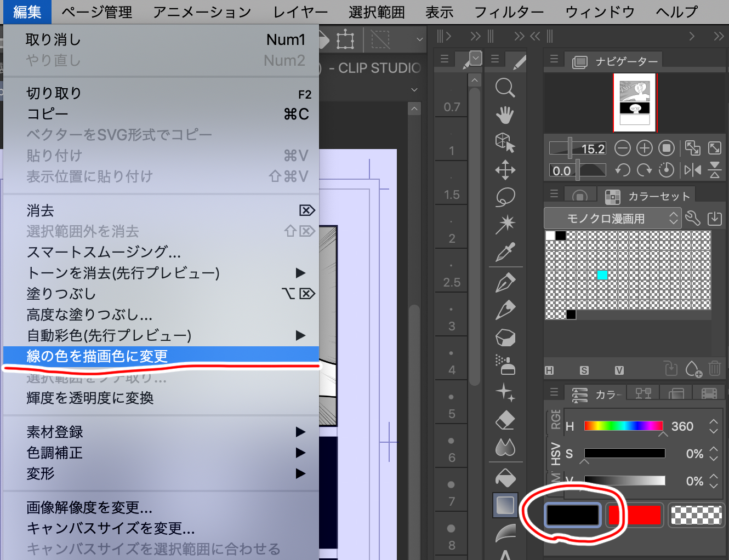
Task: Toggle the S saturation sort button
Action: point(584,370)
